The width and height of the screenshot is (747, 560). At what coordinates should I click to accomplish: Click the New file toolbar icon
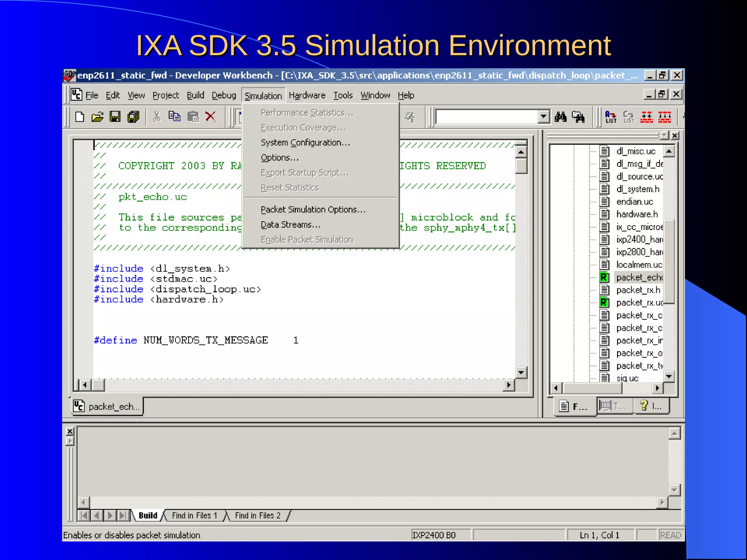tap(80, 117)
